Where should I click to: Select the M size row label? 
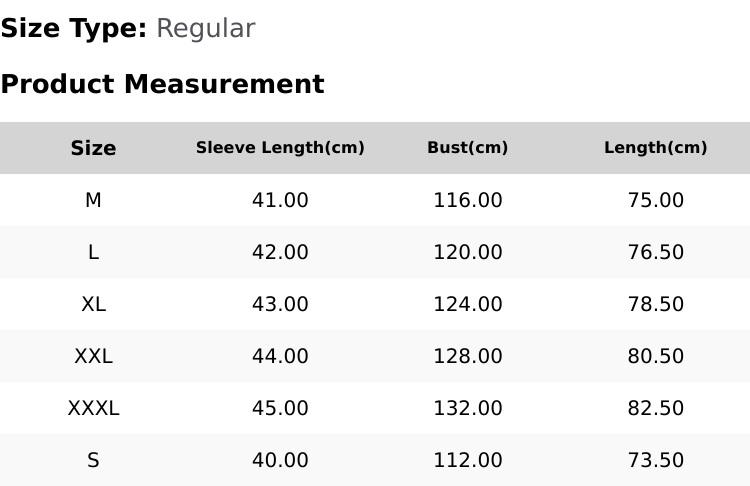[93, 200]
